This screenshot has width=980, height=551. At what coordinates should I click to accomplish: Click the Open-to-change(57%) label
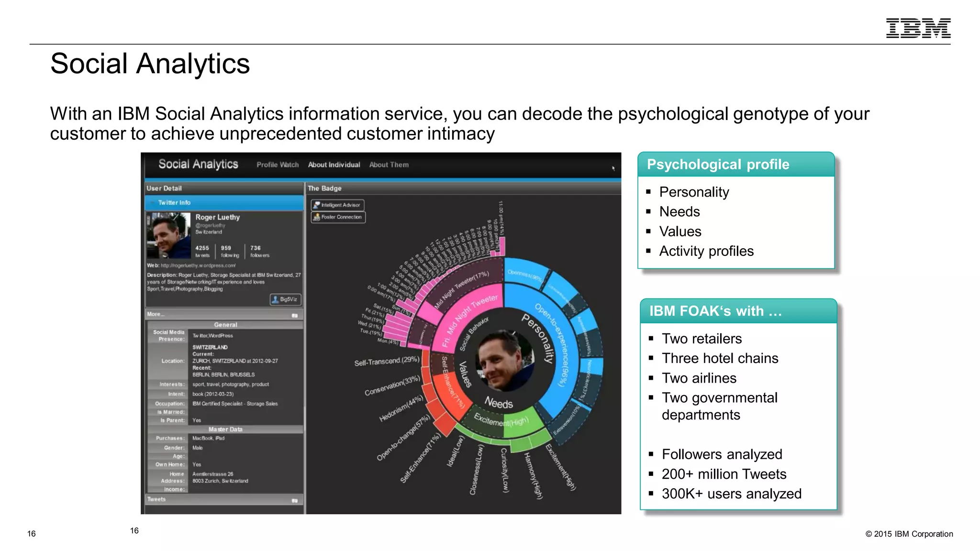click(403, 437)
